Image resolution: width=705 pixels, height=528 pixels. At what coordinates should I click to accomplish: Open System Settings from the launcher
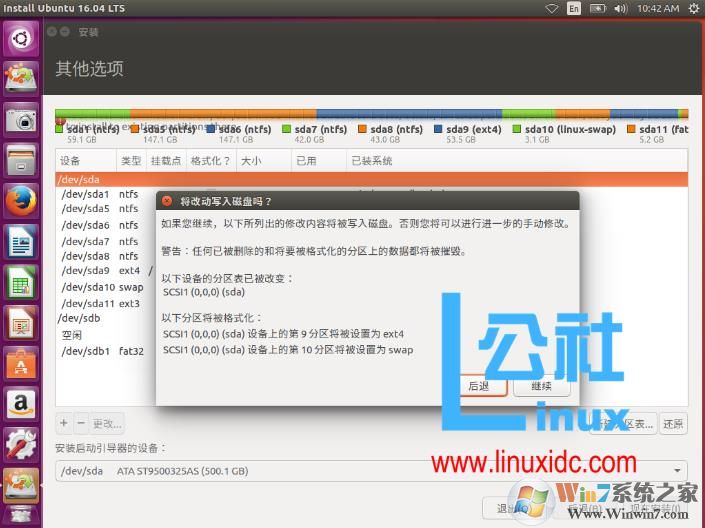21,444
